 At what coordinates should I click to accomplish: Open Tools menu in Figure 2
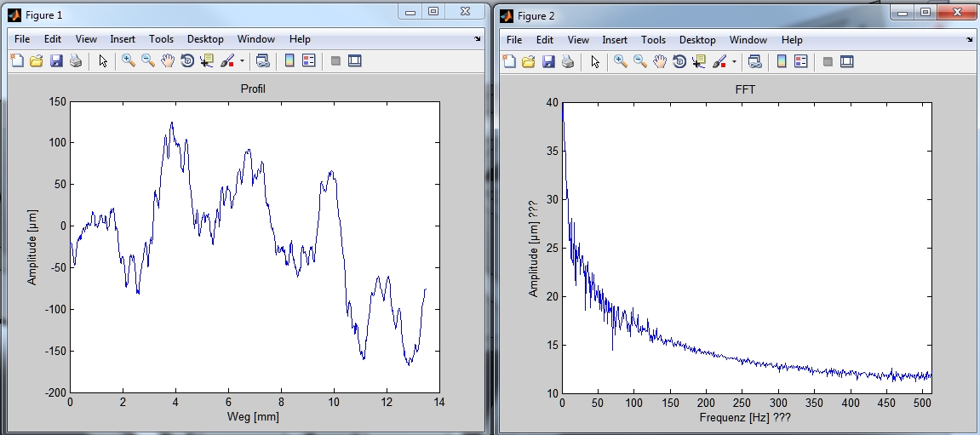click(653, 40)
